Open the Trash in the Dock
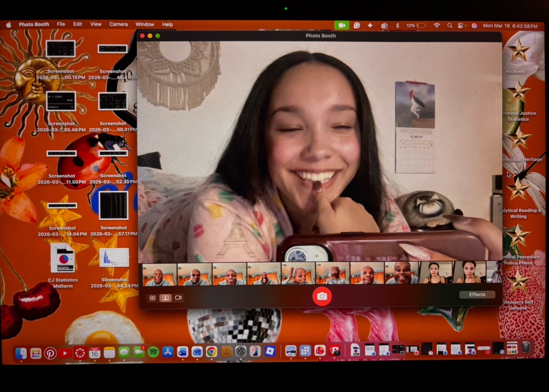This screenshot has height=392, width=549. (526, 348)
